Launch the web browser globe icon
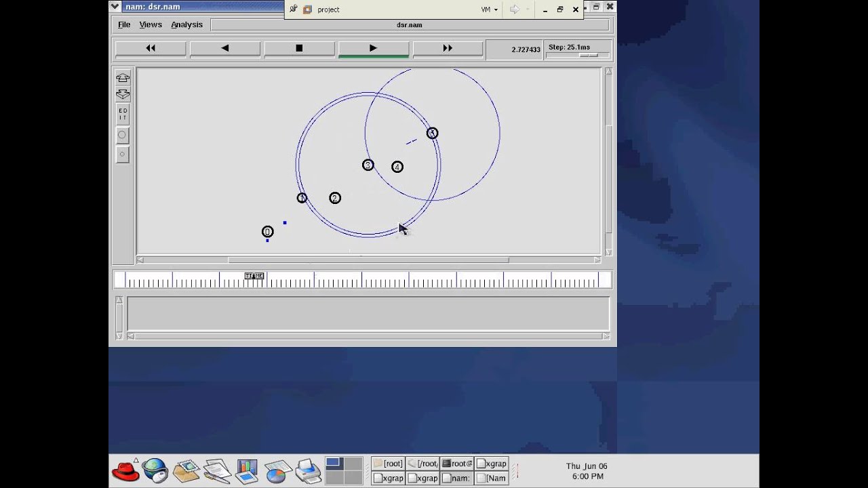Screen dimensions: 868x488 155,470
